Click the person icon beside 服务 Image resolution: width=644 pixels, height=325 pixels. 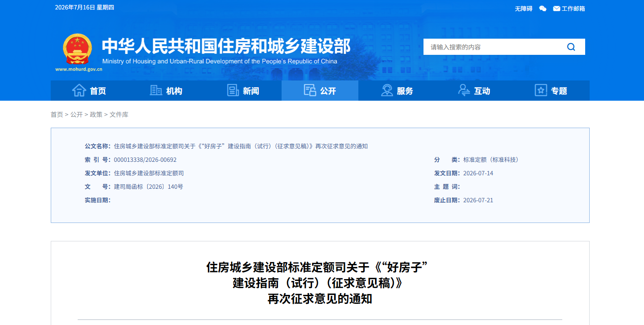point(387,90)
